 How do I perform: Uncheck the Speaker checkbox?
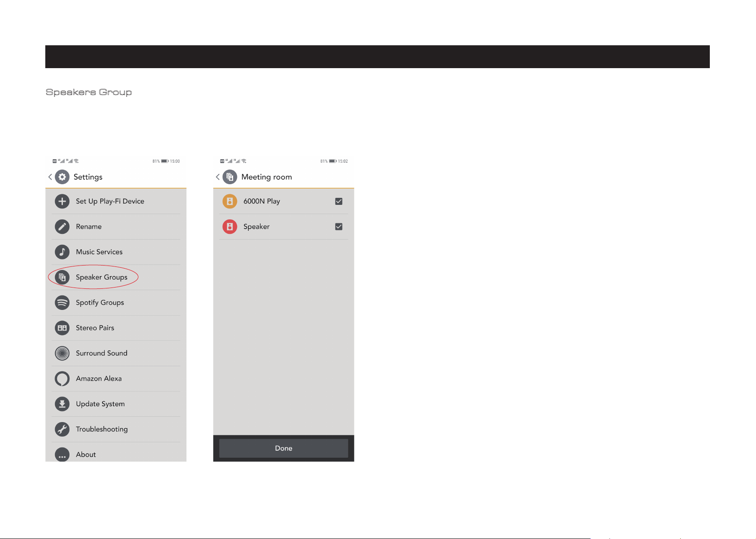tap(339, 227)
